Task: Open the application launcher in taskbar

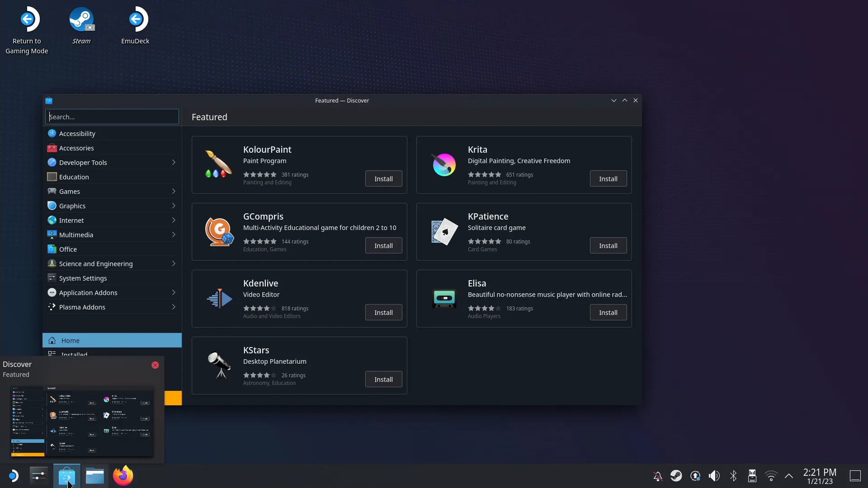Action: [x=14, y=476]
